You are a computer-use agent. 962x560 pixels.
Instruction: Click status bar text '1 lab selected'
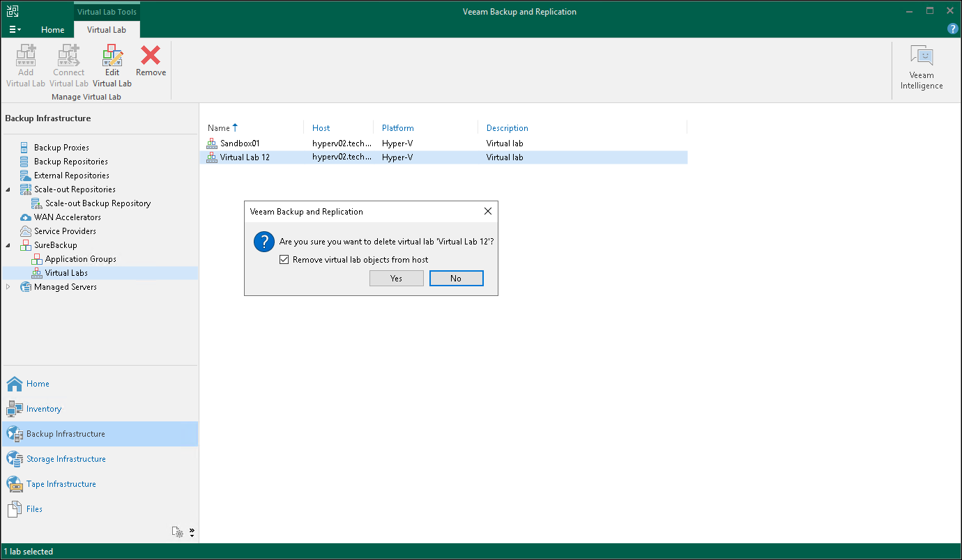pyautogui.click(x=29, y=552)
